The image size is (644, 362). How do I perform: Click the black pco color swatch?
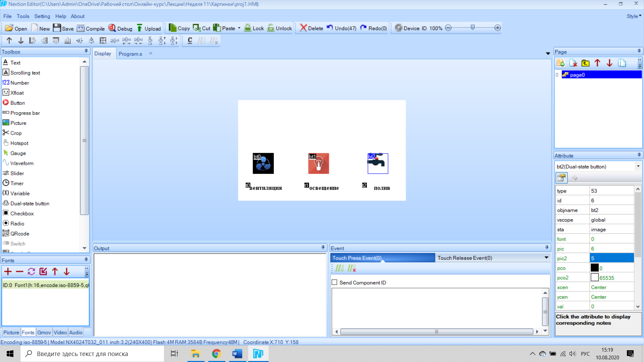tap(594, 268)
